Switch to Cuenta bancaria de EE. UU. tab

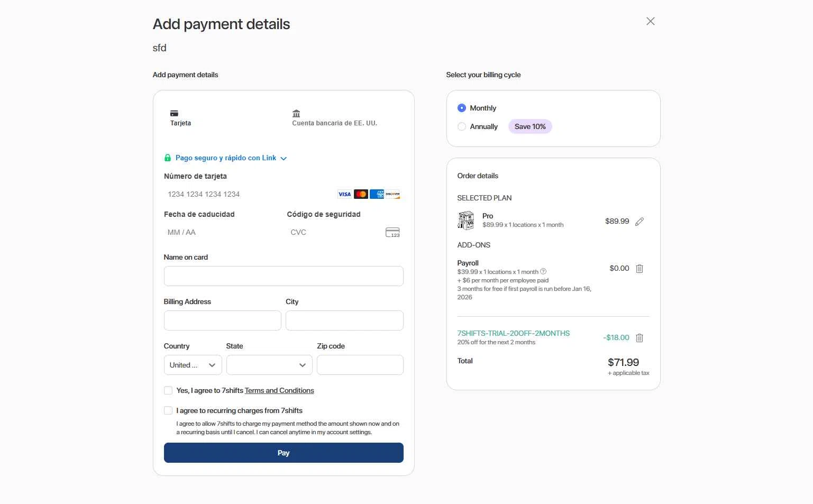click(x=334, y=118)
